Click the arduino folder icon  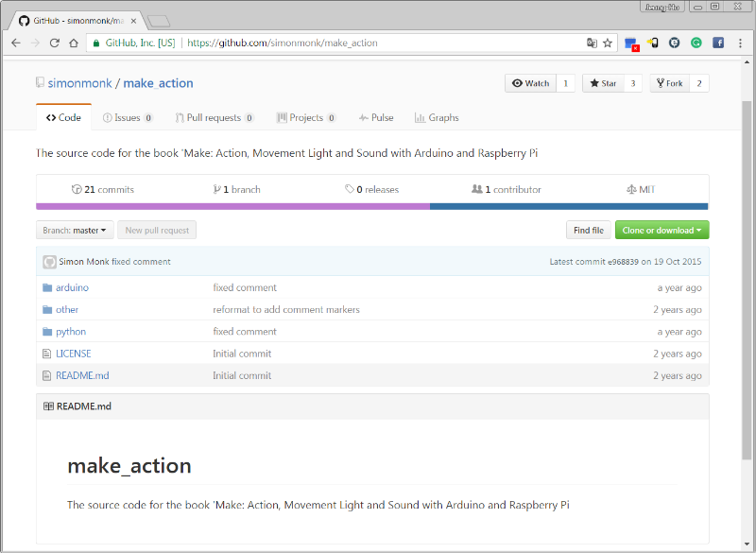pos(47,287)
